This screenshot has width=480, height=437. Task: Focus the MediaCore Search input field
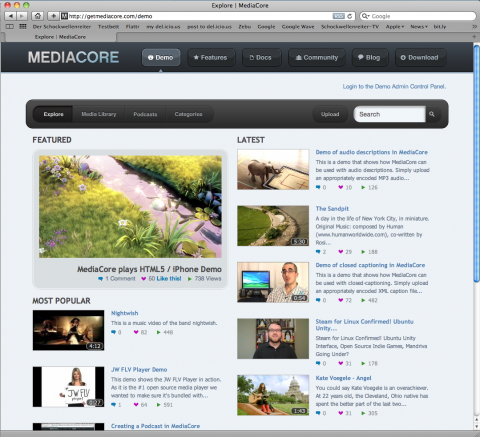(390, 114)
